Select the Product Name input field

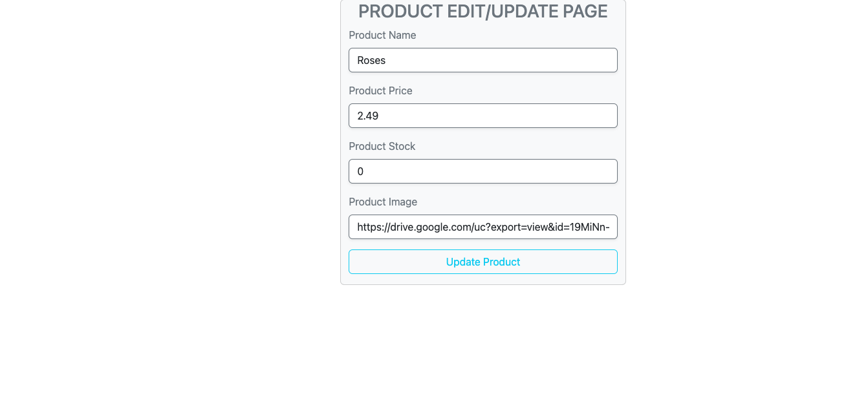pyautogui.click(x=483, y=60)
